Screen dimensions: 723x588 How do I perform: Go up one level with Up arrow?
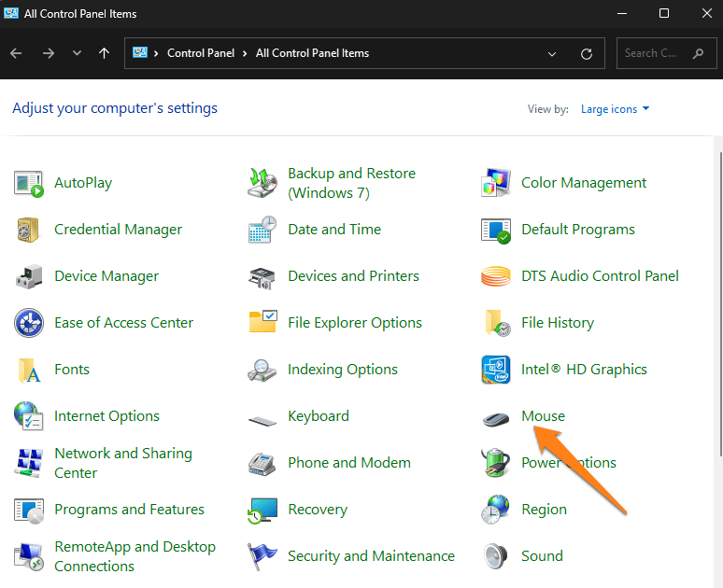105,53
